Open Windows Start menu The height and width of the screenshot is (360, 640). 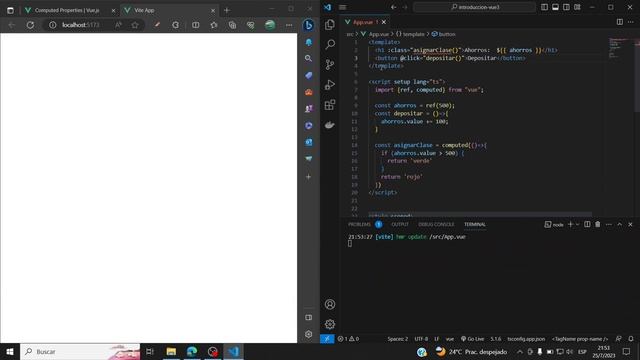[10, 351]
